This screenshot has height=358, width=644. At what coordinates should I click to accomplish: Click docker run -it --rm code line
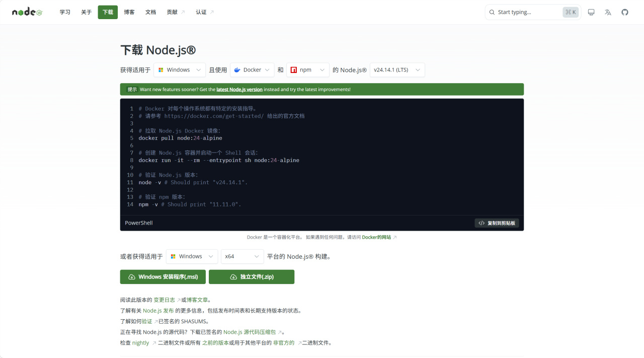pos(219,160)
